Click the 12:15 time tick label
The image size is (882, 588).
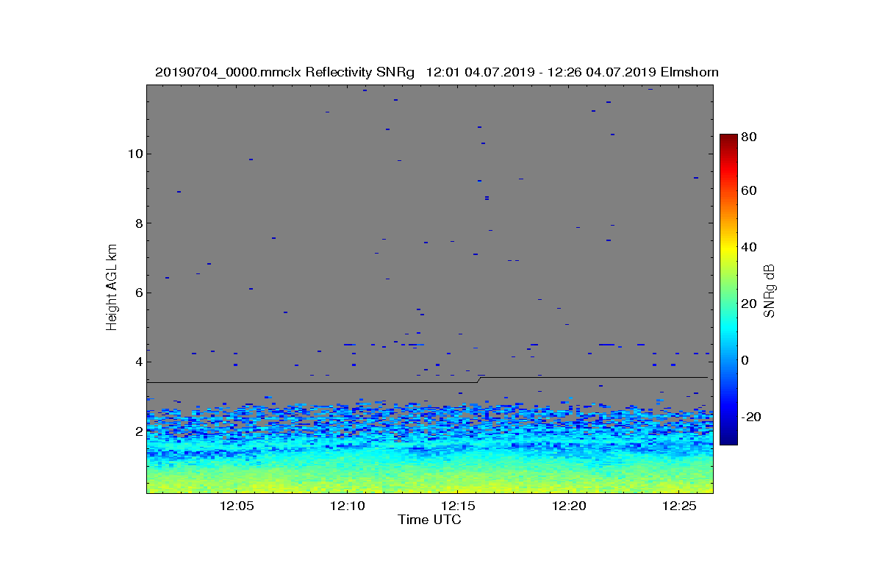[457, 506]
